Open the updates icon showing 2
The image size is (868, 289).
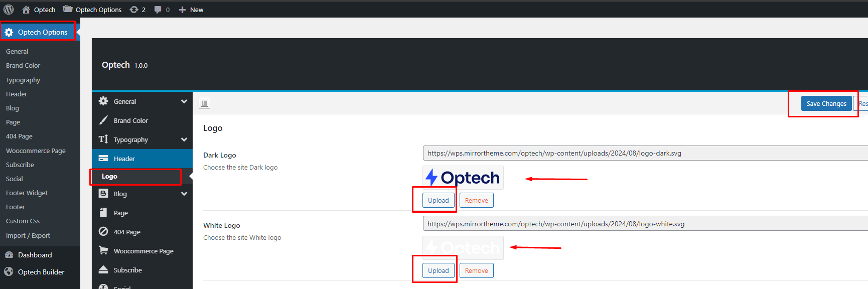click(134, 10)
